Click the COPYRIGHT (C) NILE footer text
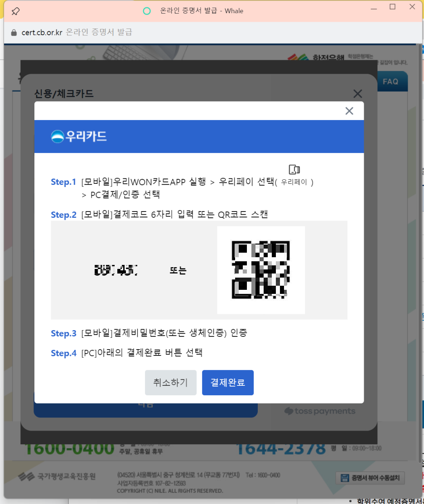 click(170, 491)
